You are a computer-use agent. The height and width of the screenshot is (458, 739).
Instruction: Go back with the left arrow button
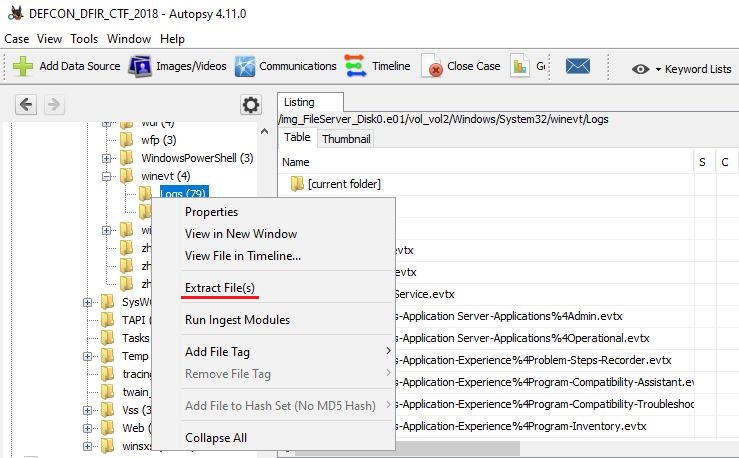[x=26, y=105]
